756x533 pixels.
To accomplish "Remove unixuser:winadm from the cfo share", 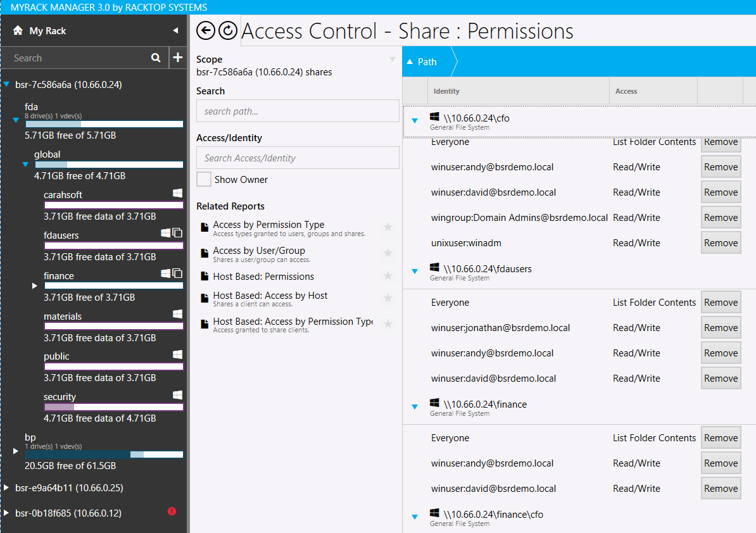I will click(721, 243).
